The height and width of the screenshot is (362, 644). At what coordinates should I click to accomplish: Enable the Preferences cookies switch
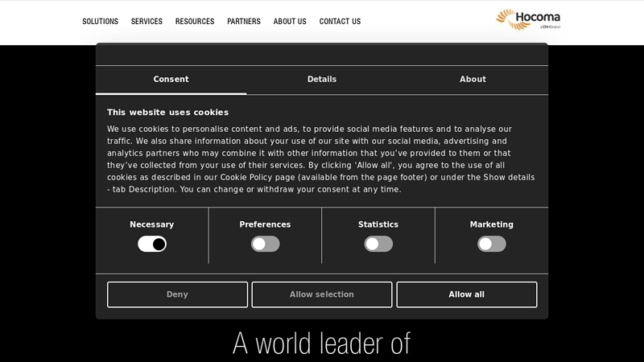point(265,244)
